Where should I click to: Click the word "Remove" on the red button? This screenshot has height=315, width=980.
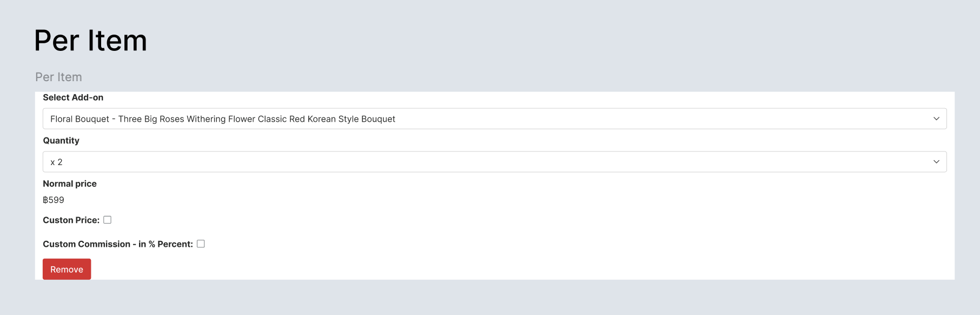pos(67,270)
